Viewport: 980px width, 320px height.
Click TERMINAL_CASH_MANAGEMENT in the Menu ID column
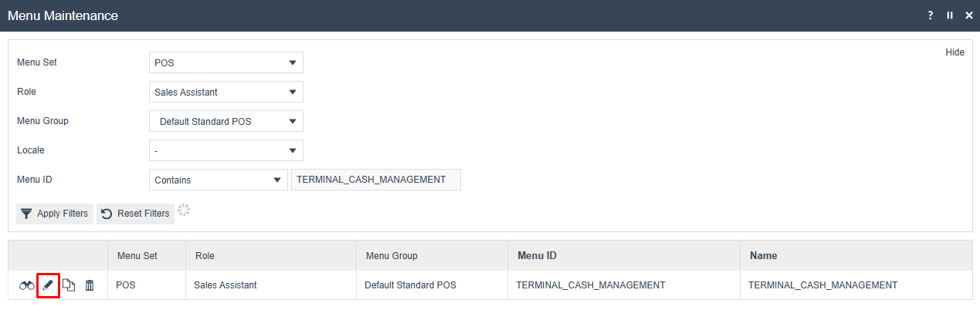coord(591,285)
